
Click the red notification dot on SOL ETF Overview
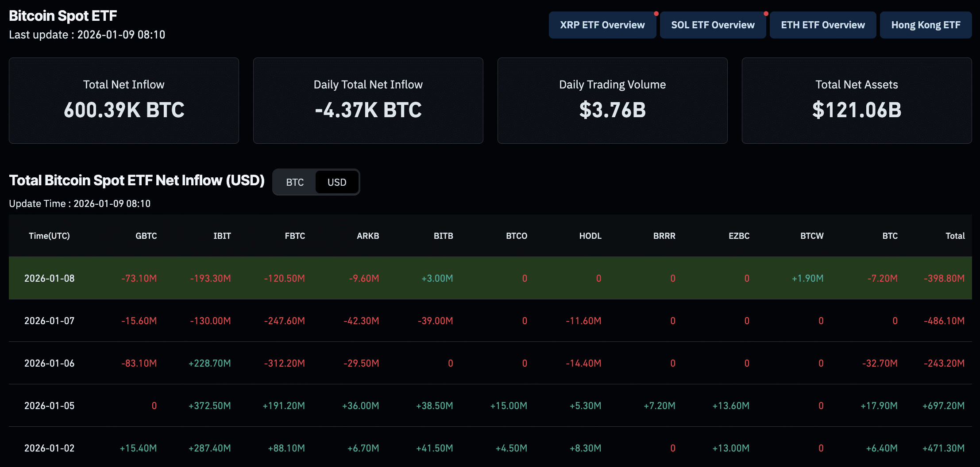point(766,13)
